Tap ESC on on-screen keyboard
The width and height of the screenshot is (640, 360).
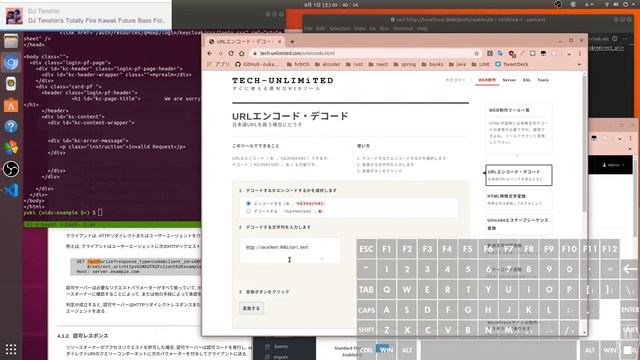click(366, 249)
